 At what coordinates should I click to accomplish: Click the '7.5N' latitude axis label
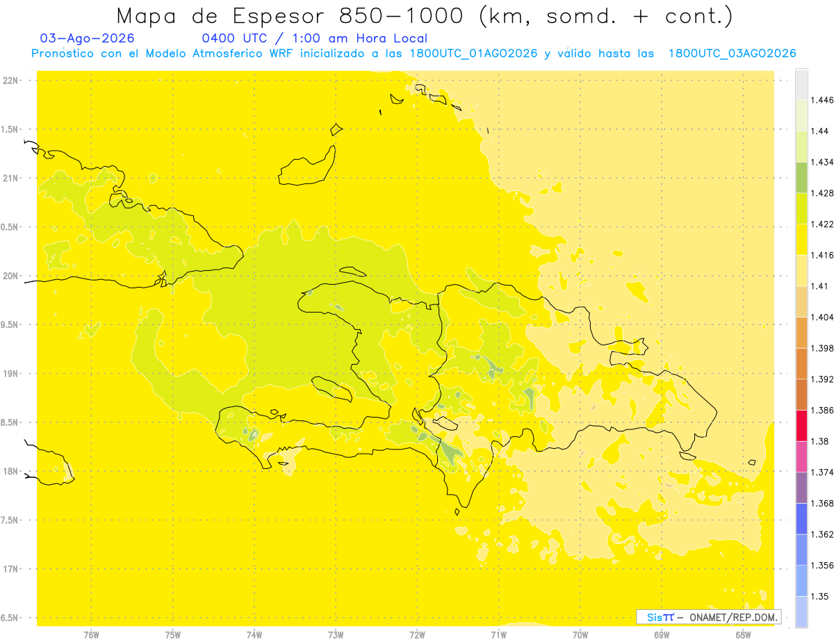[x=10, y=520]
